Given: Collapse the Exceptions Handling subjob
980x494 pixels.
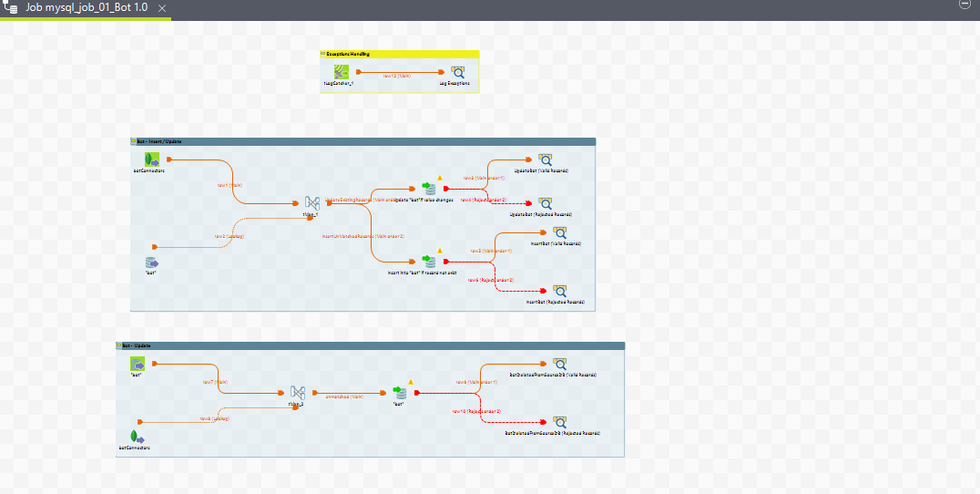Looking at the screenshot, I should tap(323, 54).
